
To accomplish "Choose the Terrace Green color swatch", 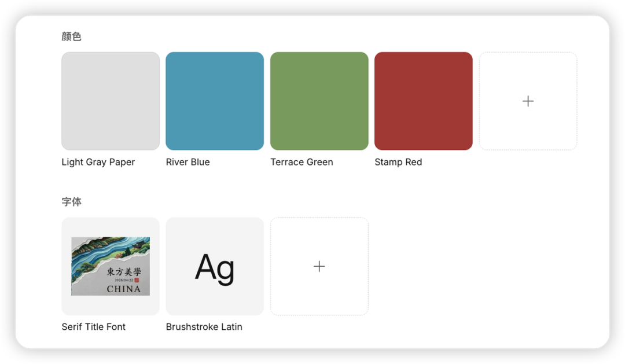I will 319,101.
